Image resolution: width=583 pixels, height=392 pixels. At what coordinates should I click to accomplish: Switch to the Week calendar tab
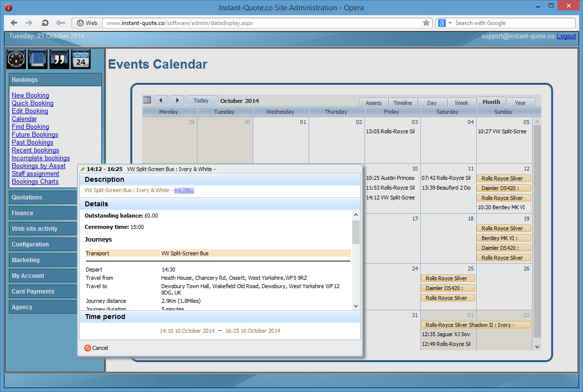pyautogui.click(x=462, y=103)
